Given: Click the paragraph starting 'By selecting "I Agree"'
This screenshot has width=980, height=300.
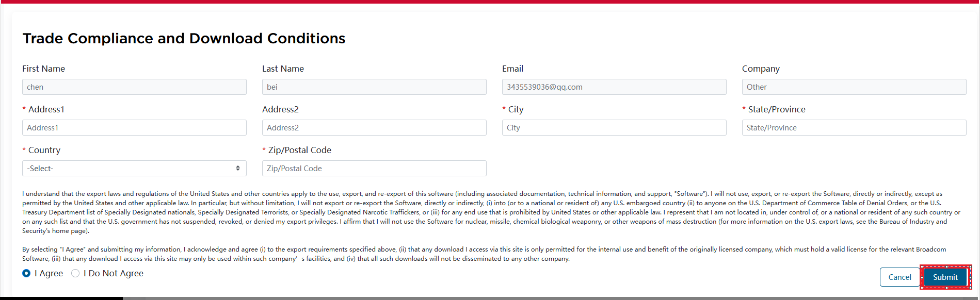Looking at the screenshot, I should click(x=484, y=254).
